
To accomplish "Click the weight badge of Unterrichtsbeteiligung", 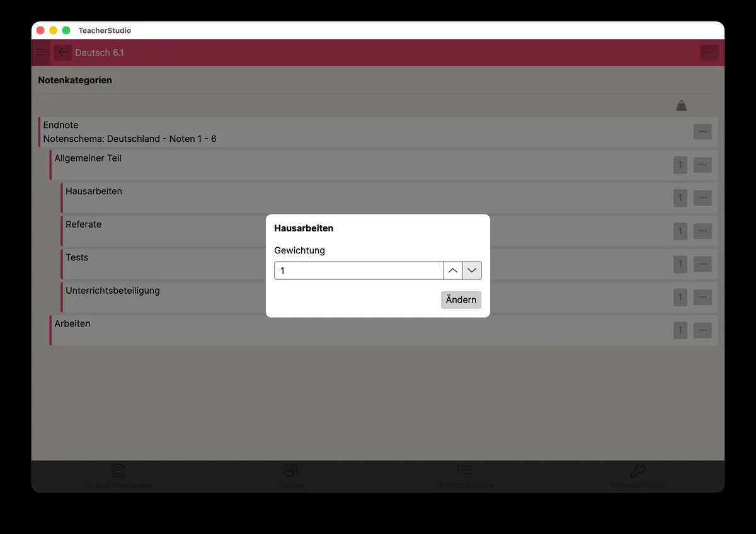I will pyautogui.click(x=680, y=297).
